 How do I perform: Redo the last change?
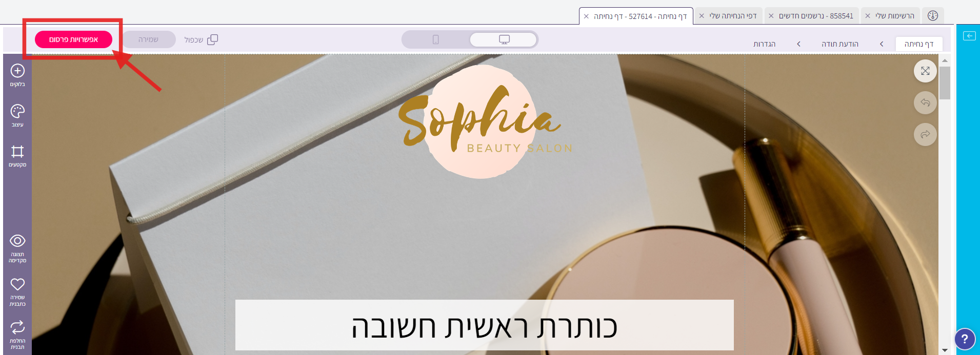click(925, 134)
